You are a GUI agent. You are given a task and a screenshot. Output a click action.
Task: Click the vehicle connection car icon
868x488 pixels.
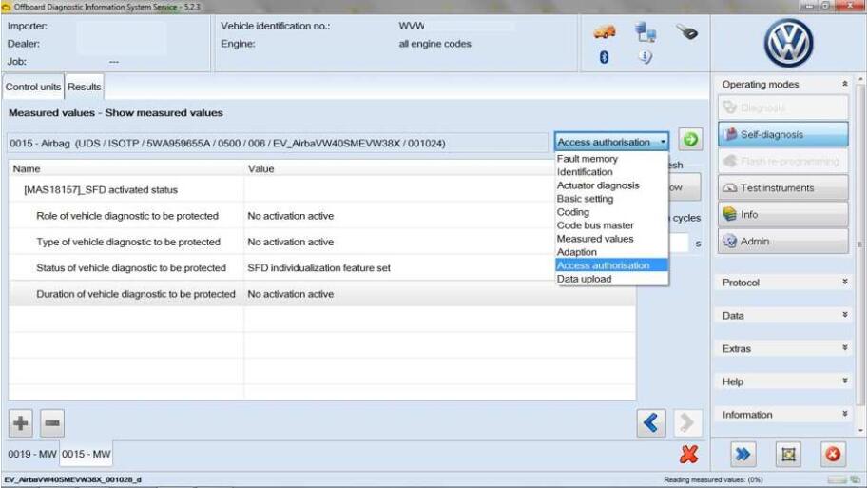(605, 32)
